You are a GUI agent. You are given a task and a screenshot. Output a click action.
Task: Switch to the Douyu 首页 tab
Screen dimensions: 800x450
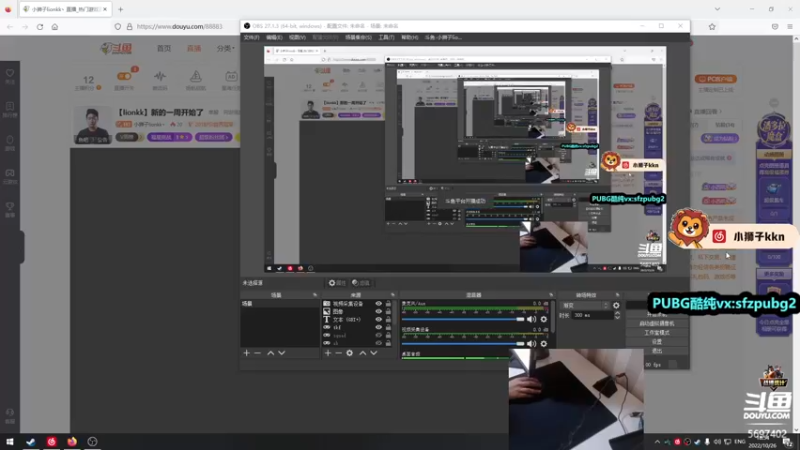(164, 48)
